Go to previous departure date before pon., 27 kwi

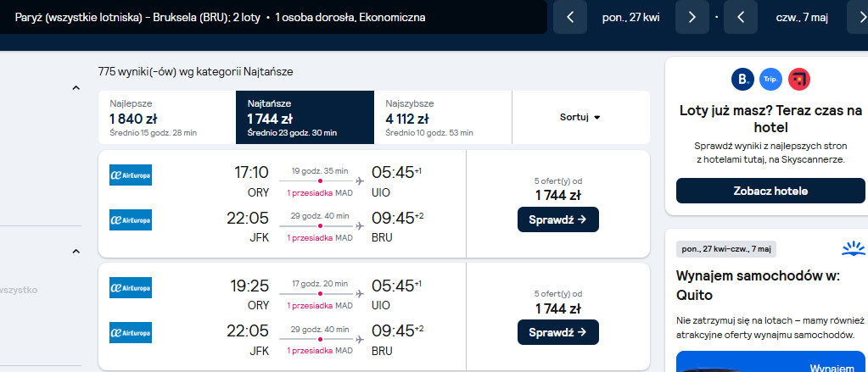click(570, 17)
